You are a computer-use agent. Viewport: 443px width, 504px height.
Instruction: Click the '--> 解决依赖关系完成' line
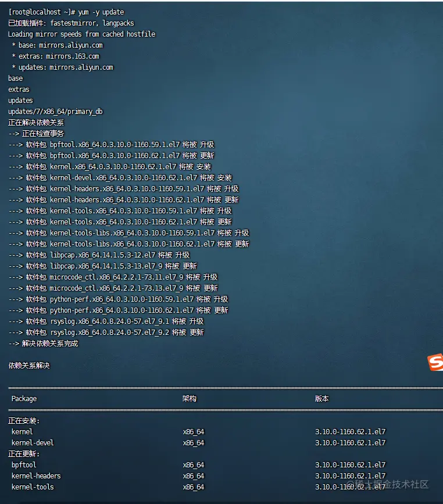pos(43,344)
